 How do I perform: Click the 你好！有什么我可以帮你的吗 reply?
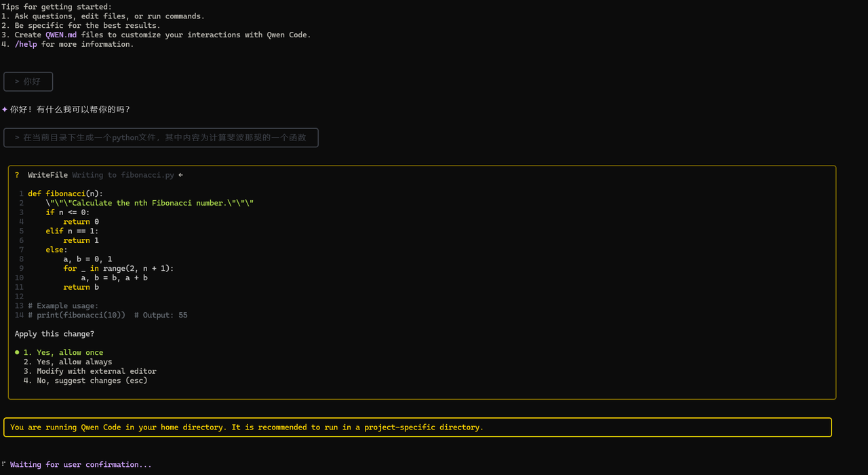click(x=70, y=109)
